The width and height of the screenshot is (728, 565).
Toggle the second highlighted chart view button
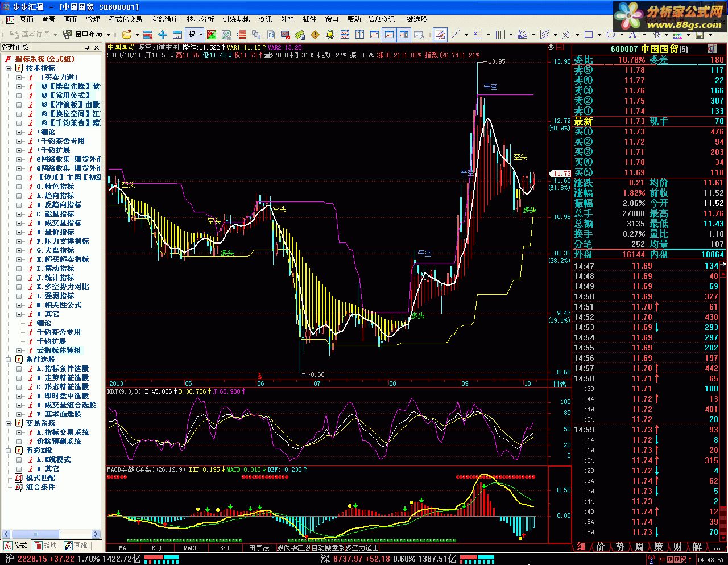point(404,34)
